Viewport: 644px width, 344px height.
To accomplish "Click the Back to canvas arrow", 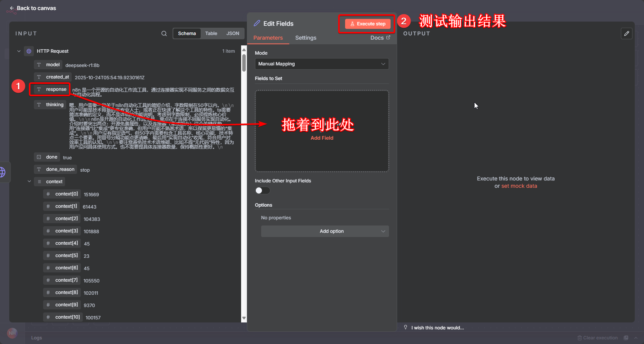I will 12,8.
